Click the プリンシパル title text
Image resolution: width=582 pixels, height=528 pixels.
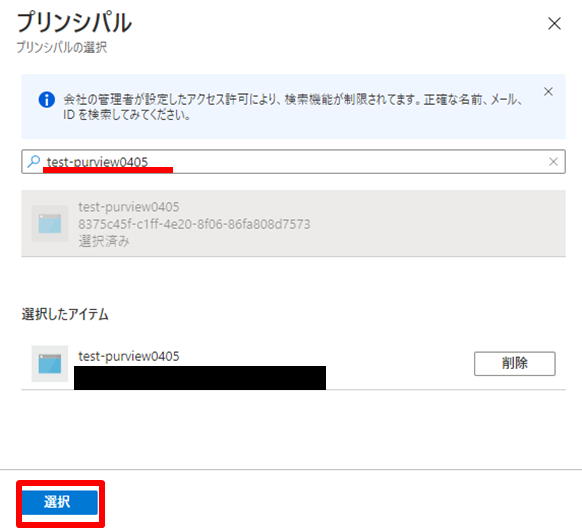point(74,23)
